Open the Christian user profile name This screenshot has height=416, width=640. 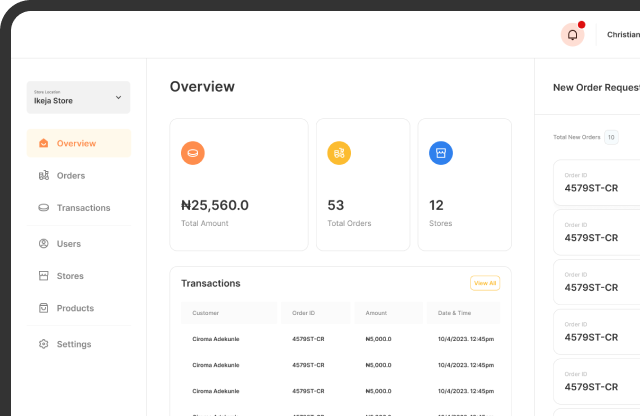point(622,34)
